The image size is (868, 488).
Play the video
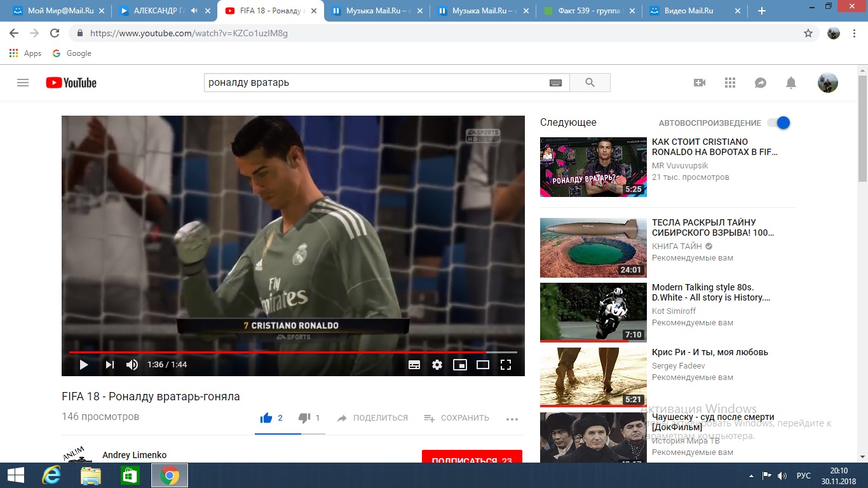click(x=83, y=365)
